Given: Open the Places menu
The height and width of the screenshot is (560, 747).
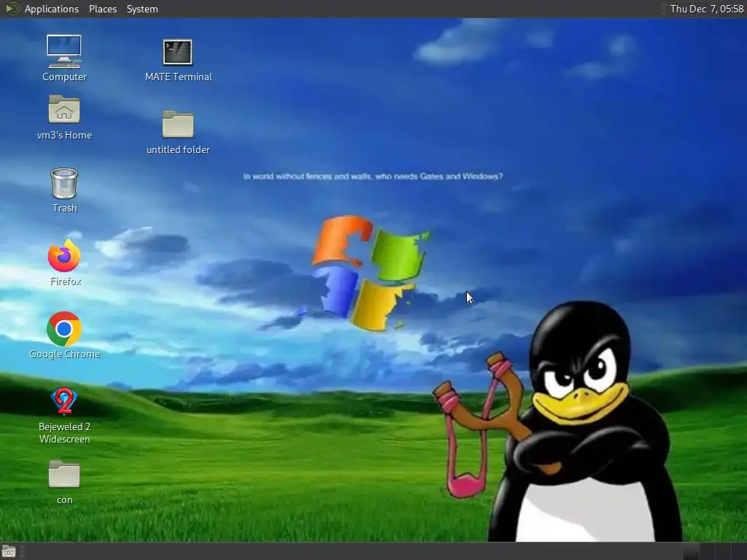Looking at the screenshot, I should coord(102,9).
